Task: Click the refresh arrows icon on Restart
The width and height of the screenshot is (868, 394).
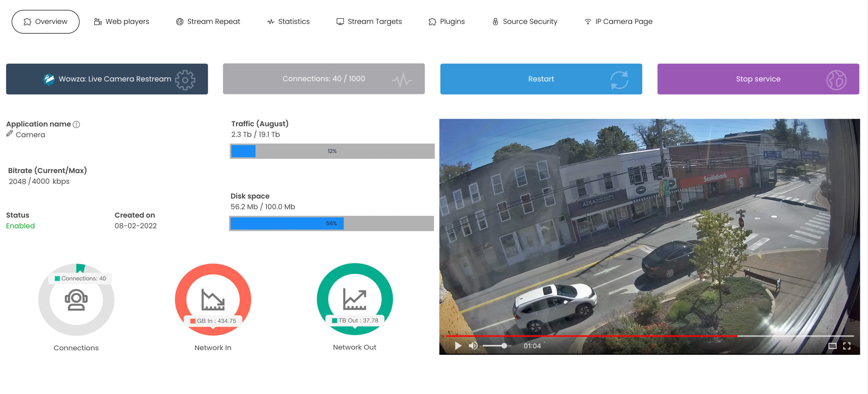Action: tap(619, 80)
